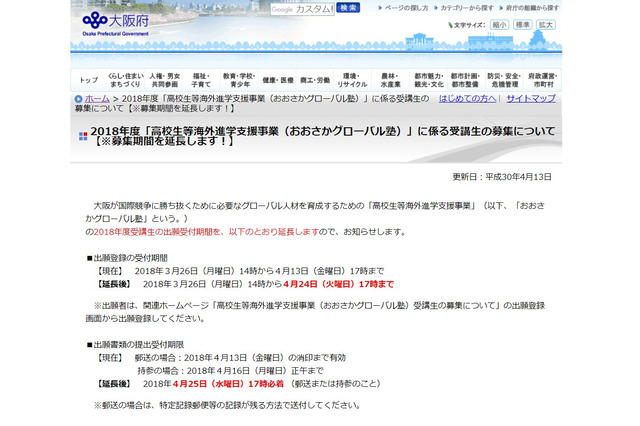
Task: Click the red 4月25日(水曜日)17時必着 text
Action: tap(228, 384)
